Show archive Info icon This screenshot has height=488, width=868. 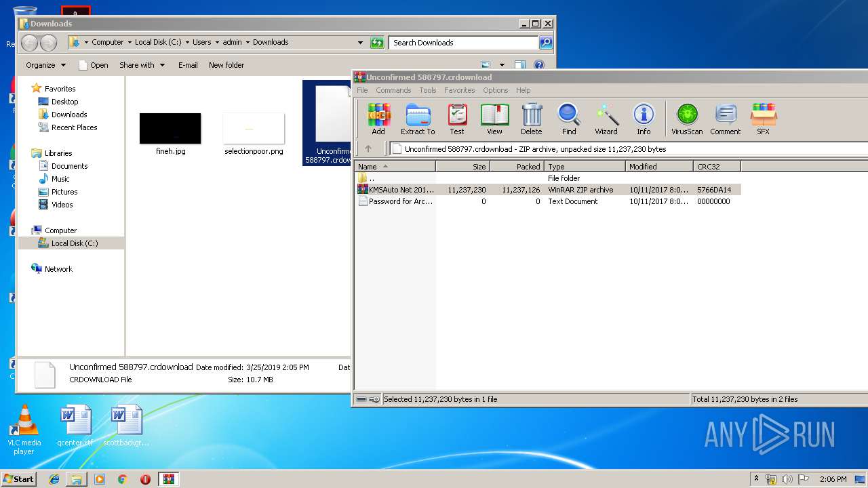pos(644,119)
